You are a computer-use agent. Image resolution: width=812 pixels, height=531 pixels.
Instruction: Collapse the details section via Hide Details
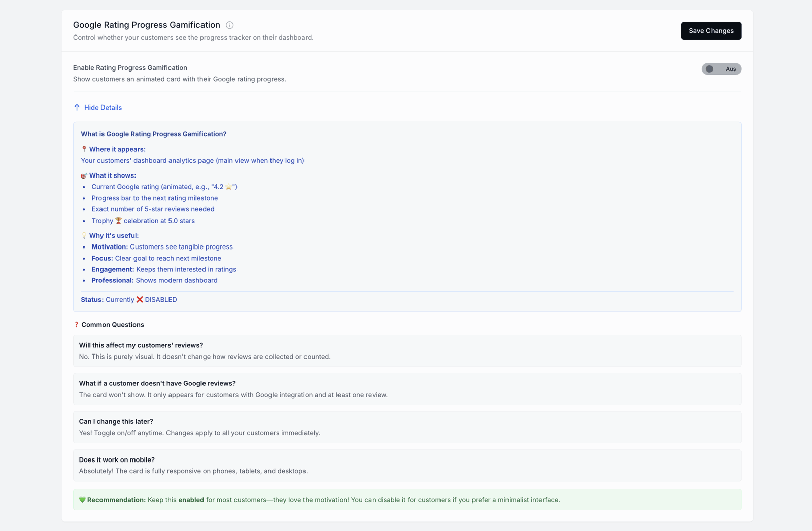(x=103, y=107)
